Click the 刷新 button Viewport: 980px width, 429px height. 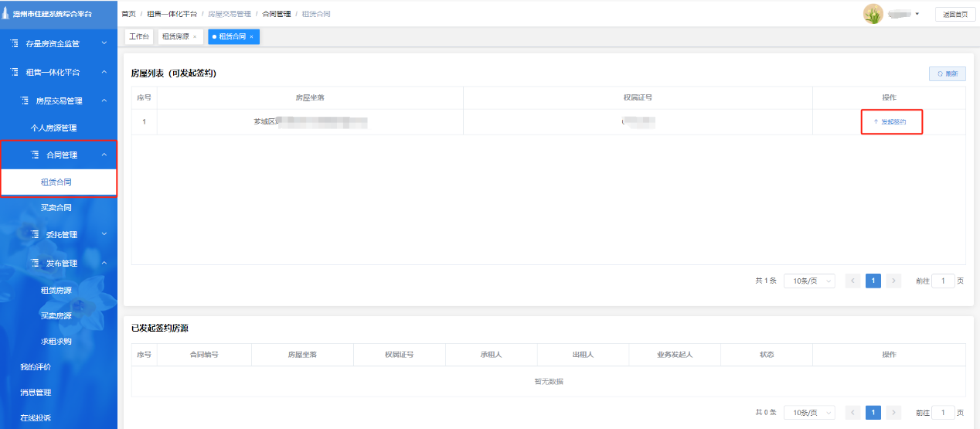pos(948,74)
